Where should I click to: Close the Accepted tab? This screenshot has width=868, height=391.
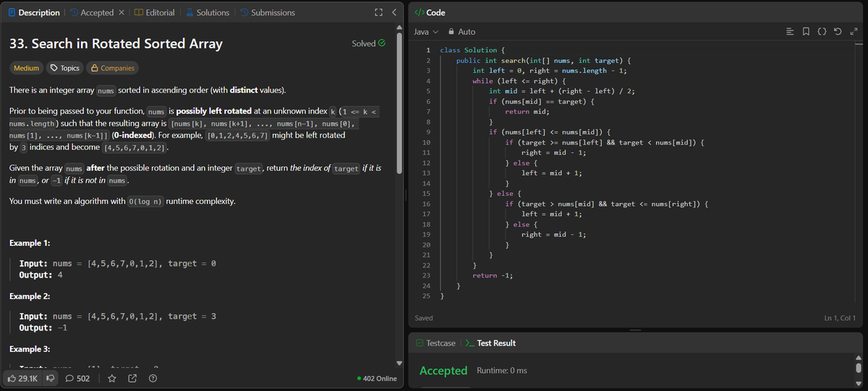pyautogui.click(x=122, y=12)
